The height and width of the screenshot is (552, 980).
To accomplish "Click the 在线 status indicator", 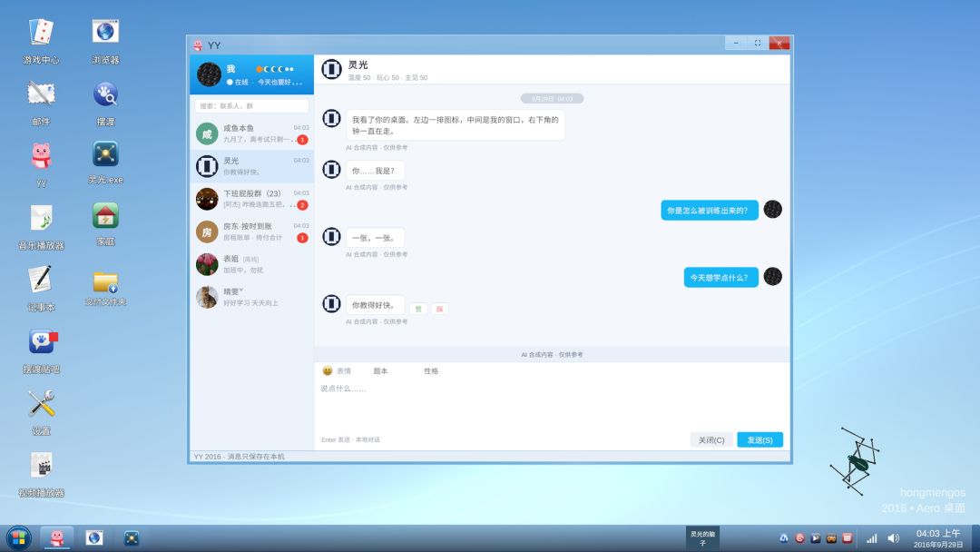I will point(238,82).
